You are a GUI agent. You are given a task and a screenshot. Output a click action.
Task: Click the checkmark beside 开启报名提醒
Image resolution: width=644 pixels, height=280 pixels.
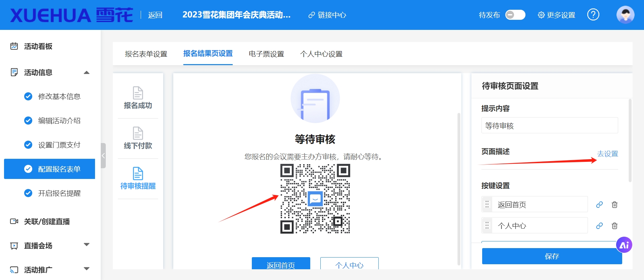click(28, 193)
